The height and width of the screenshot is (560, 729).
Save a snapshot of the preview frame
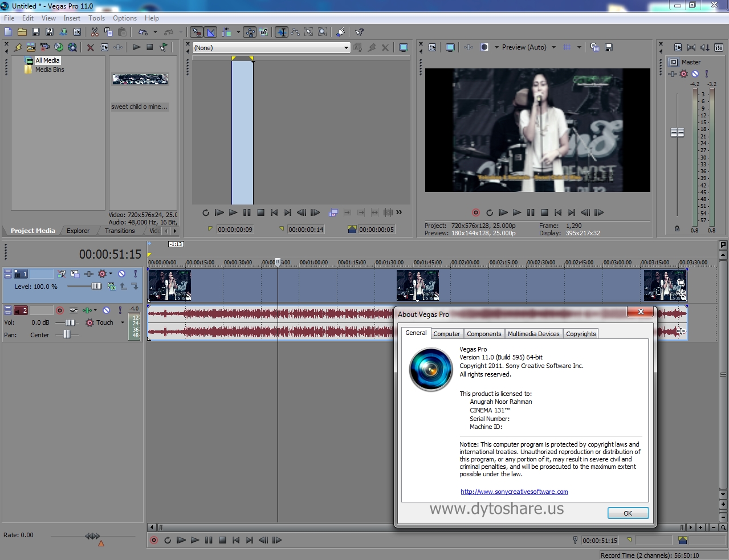(609, 47)
